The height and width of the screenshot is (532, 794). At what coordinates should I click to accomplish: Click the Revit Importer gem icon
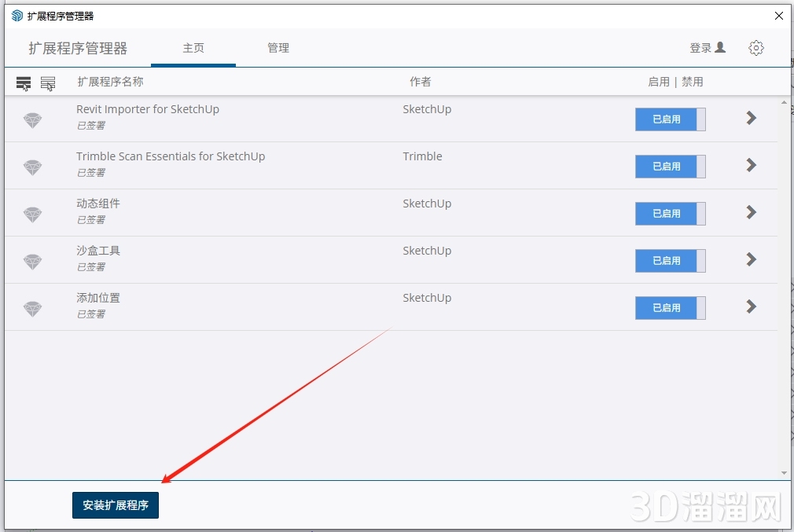click(32, 120)
